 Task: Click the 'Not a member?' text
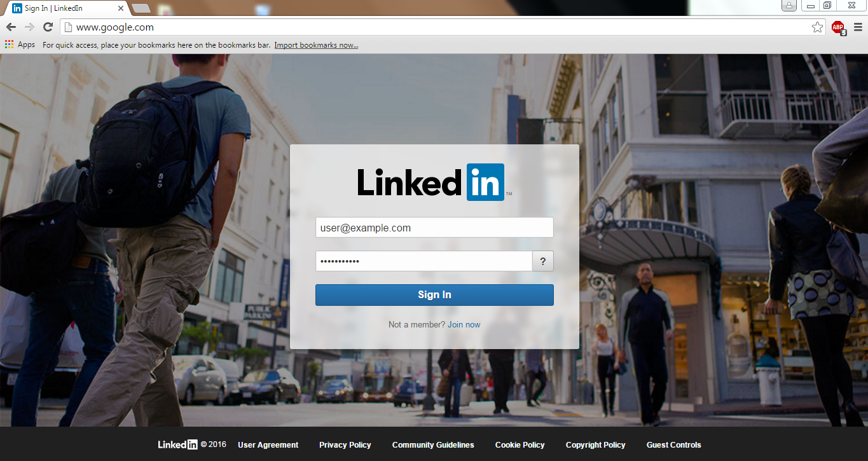coord(417,324)
